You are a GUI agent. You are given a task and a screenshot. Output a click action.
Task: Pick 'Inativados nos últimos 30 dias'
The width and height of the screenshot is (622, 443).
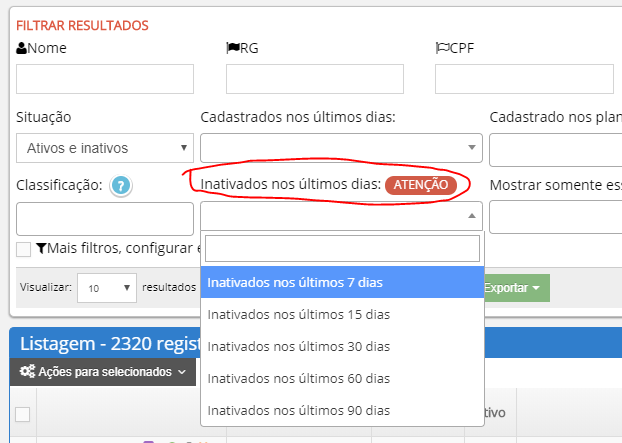point(342,346)
